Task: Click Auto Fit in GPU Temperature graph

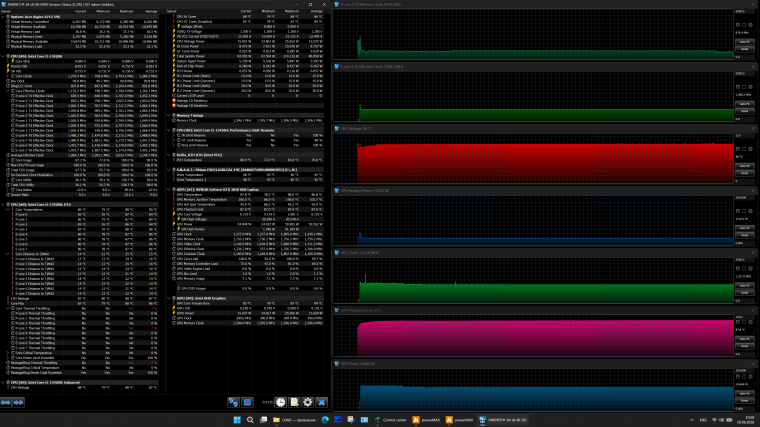Action: coord(744,339)
